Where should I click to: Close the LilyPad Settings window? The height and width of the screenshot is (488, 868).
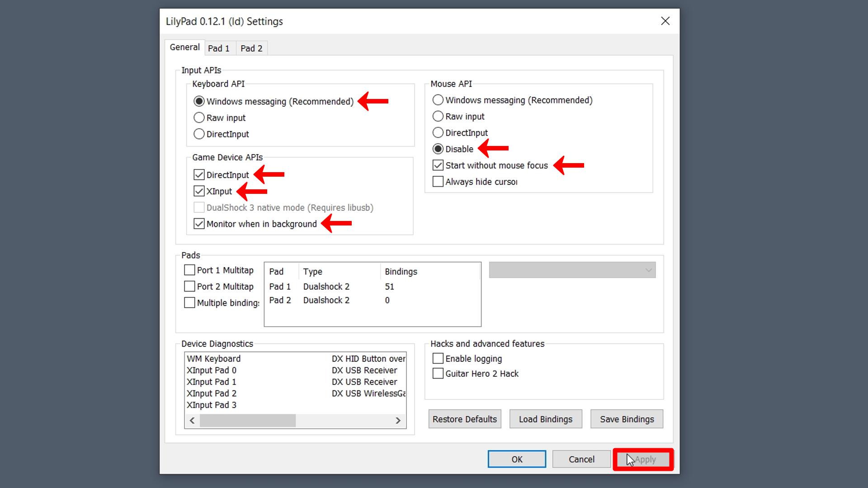pyautogui.click(x=665, y=21)
